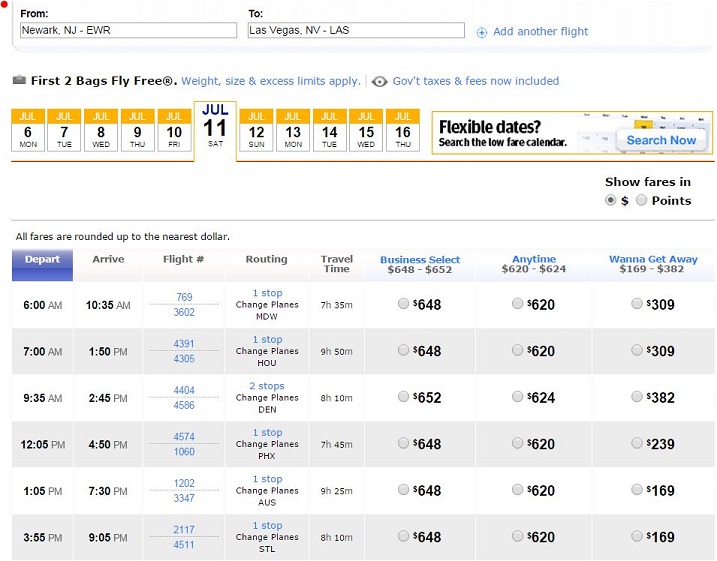Viewport: 717px width, 561px height.
Task: Open the Business Select fare info link
Action: point(420,259)
